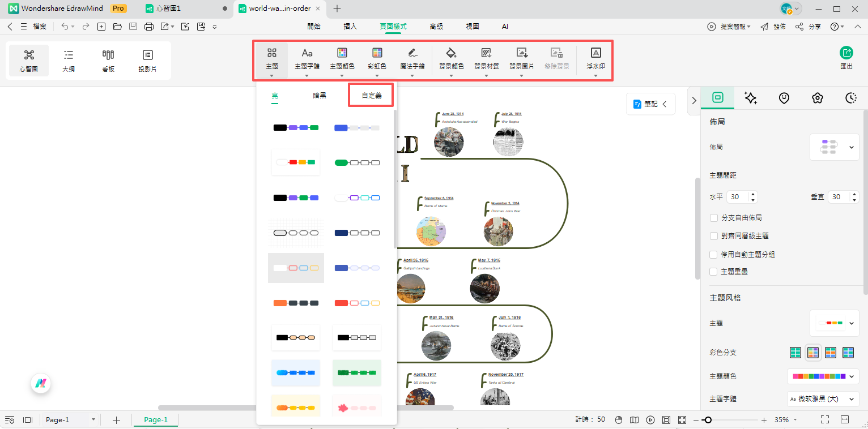Open the 魔法手繪 magic hand-drawn tool
868x429 pixels.
(x=412, y=59)
